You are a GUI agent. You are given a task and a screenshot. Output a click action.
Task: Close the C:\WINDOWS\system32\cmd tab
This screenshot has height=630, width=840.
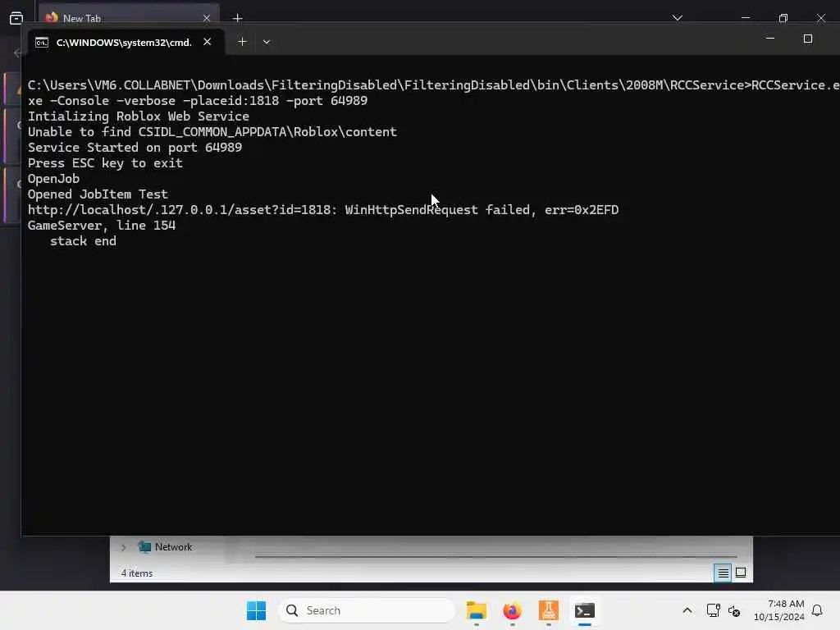[208, 42]
